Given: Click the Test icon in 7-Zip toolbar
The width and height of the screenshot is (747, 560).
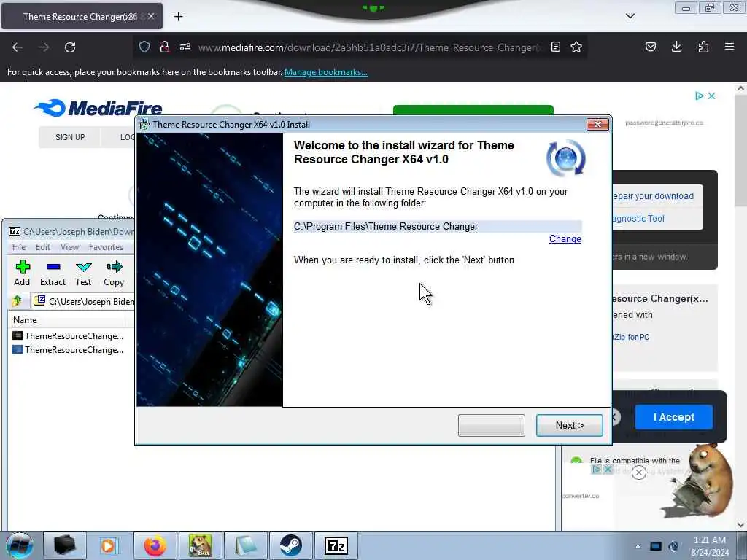Looking at the screenshot, I should [x=83, y=273].
